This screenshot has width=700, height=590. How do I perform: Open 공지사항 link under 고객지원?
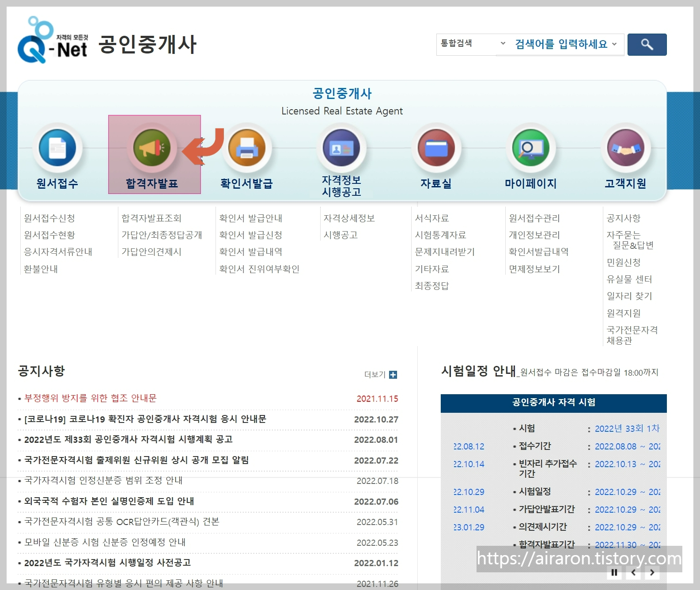click(x=624, y=218)
